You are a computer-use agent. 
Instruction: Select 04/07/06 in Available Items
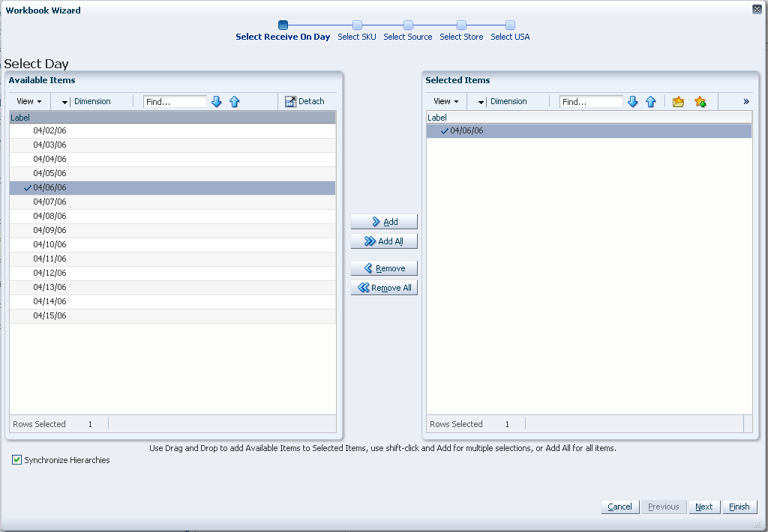(x=172, y=202)
